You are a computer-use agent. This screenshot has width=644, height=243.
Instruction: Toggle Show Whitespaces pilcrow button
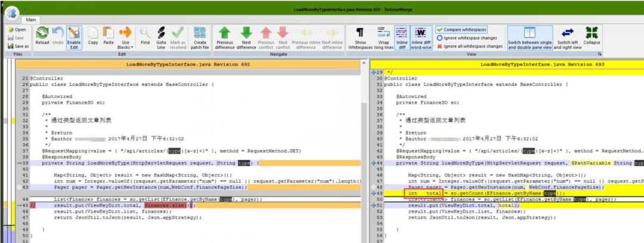360,38
